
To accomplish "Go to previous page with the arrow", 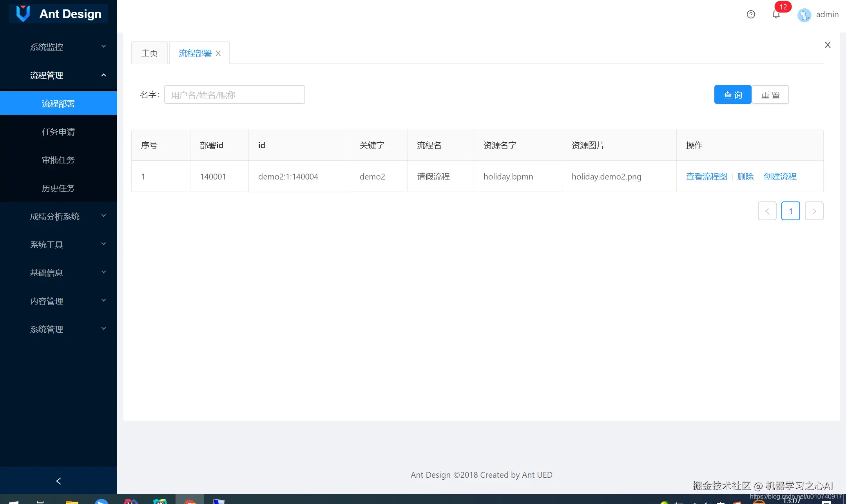I will click(x=767, y=211).
